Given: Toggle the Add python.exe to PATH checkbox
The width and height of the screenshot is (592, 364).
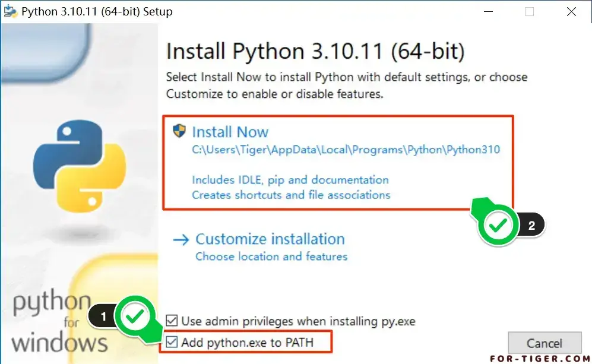Looking at the screenshot, I should click(172, 342).
